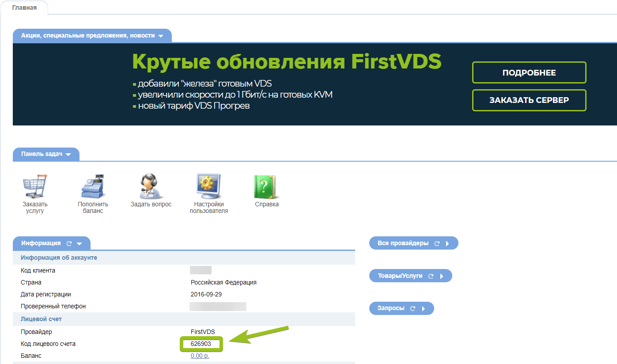The height and width of the screenshot is (364, 617).
Task: Open Задать вопрос support operator icon
Action: click(151, 186)
